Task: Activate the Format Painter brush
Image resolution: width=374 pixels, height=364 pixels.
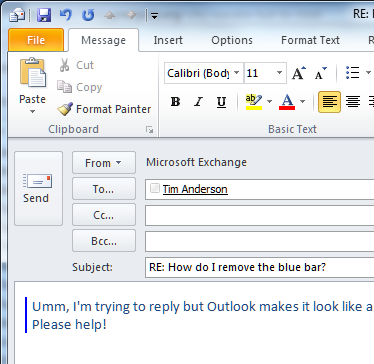Action: pos(104,109)
